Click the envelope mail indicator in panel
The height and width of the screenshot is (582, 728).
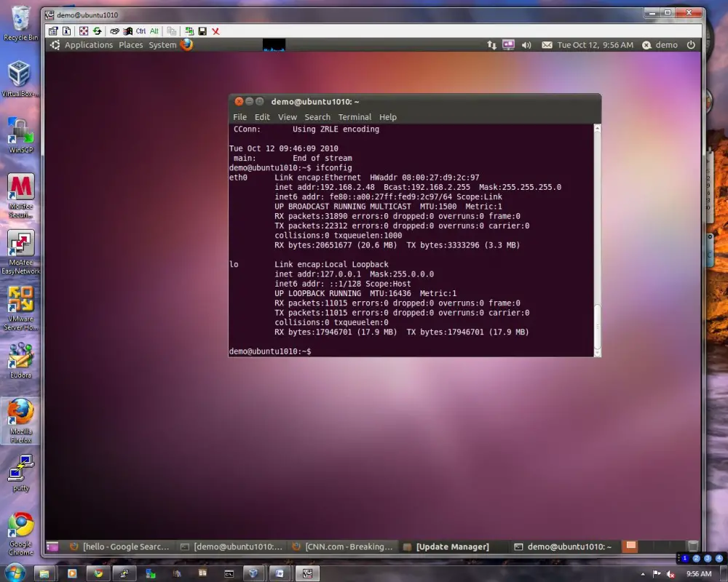coord(547,45)
